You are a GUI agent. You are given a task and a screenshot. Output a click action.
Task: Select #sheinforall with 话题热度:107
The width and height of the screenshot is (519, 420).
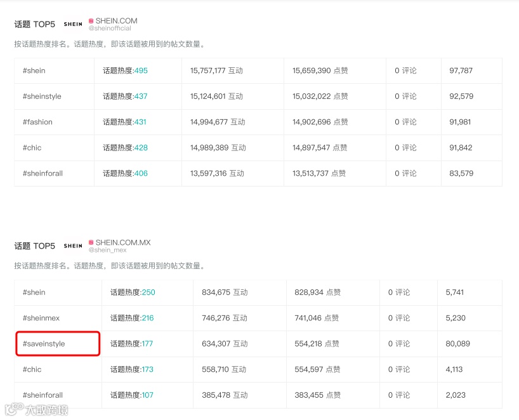tap(43, 395)
